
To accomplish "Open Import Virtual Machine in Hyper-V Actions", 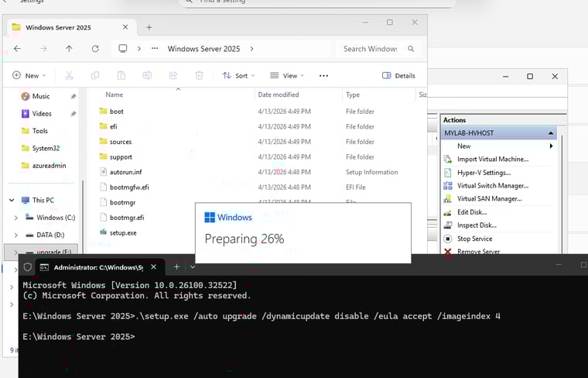I will click(x=493, y=159).
